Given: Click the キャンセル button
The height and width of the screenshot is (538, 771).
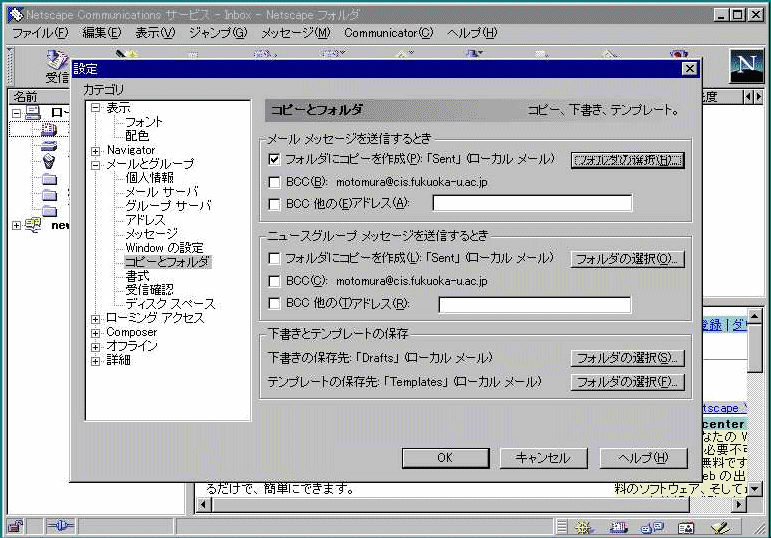Looking at the screenshot, I should pyautogui.click(x=543, y=458).
